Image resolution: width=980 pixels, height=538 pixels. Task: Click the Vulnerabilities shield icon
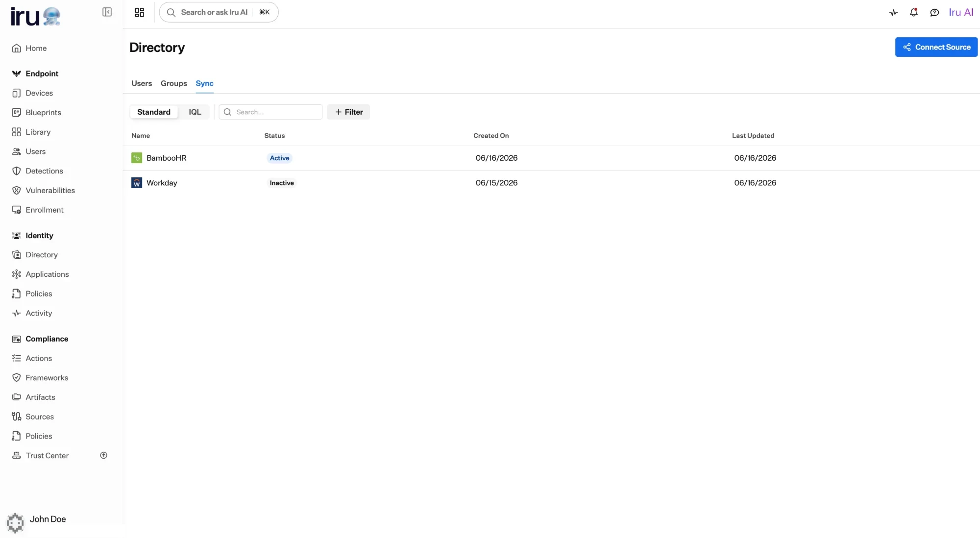(x=17, y=191)
